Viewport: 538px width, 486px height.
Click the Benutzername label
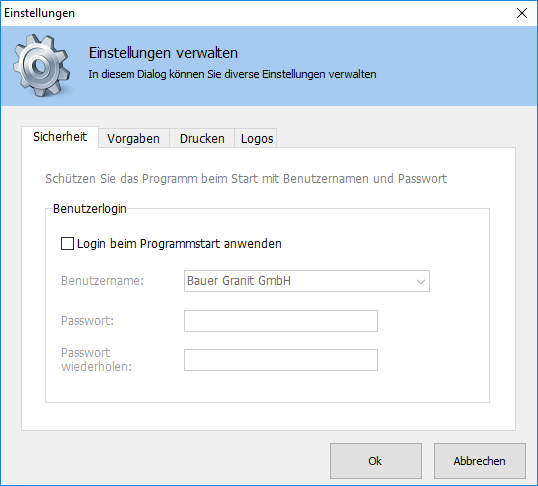(x=102, y=281)
